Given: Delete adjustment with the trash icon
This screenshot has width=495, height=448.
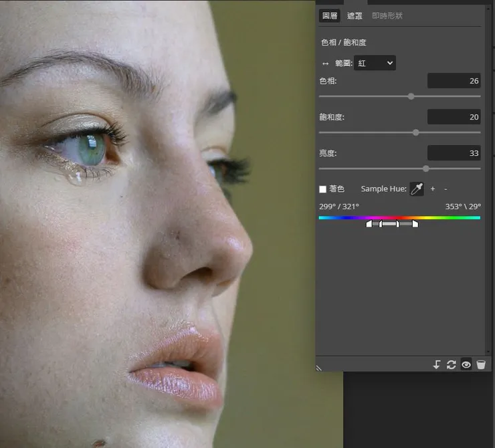Looking at the screenshot, I should point(481,364).
